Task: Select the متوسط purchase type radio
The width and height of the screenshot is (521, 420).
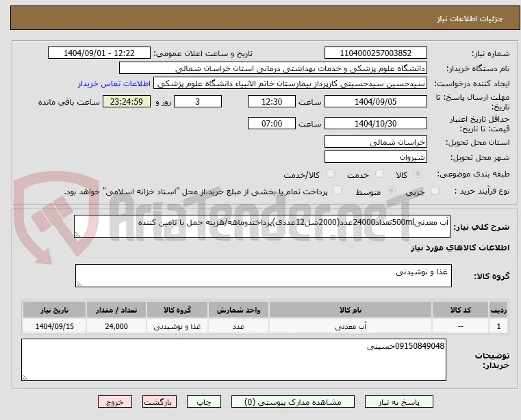Action: pyautogui.click(x=392, y=191)
